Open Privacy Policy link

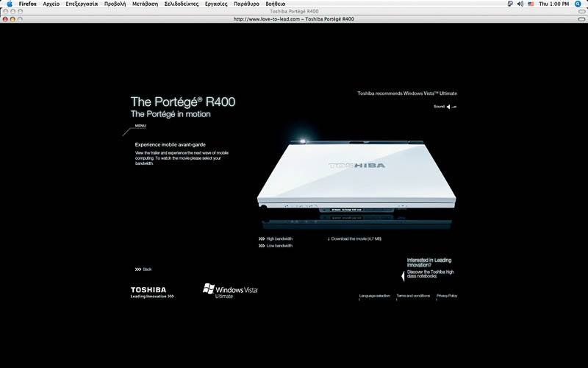[x=447, y=296]
